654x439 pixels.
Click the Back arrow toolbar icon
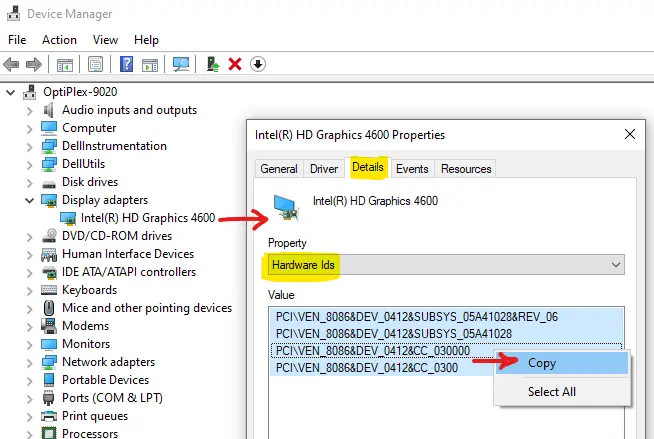[x=11, y=64]
